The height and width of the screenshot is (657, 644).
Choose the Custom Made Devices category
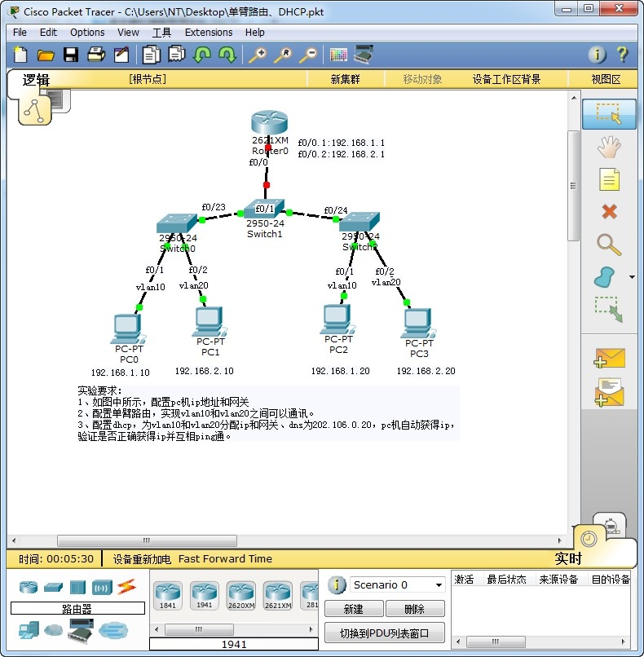(x=81, y=631)
